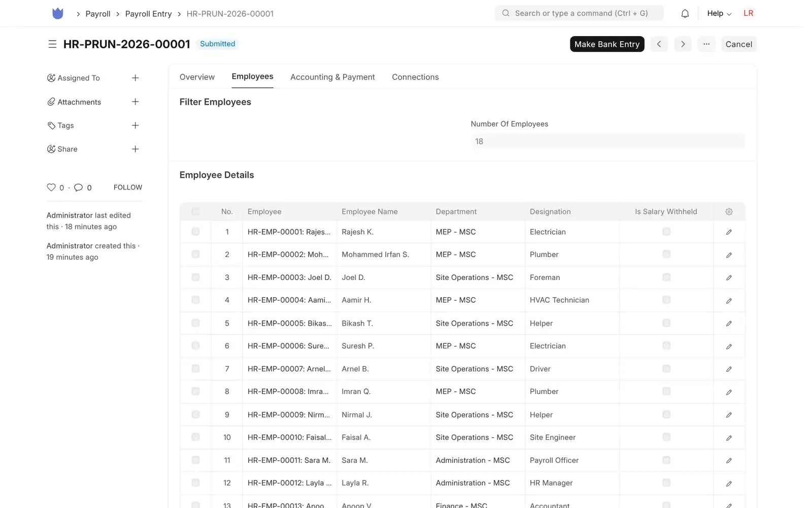Go to Payroll breadcrumb link
The width and height of the screenshot is (812, 508).
coord(98,14)
